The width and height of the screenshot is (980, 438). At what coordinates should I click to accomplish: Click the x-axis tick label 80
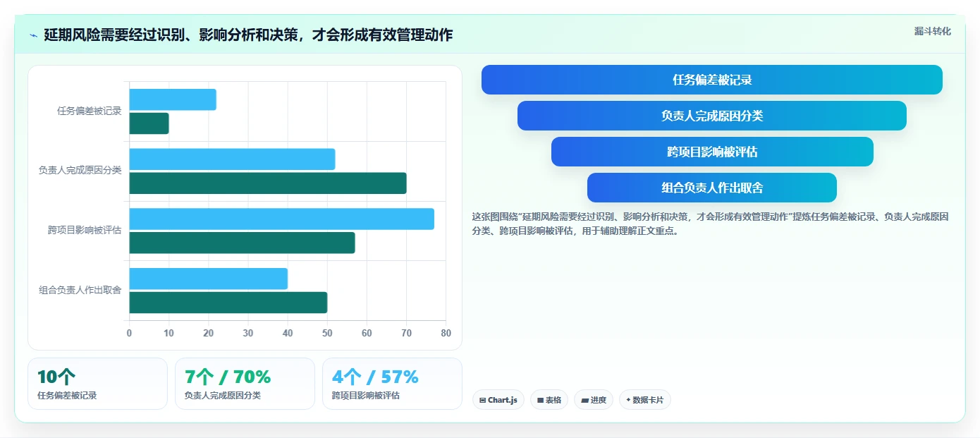click(x=446, y=333)
